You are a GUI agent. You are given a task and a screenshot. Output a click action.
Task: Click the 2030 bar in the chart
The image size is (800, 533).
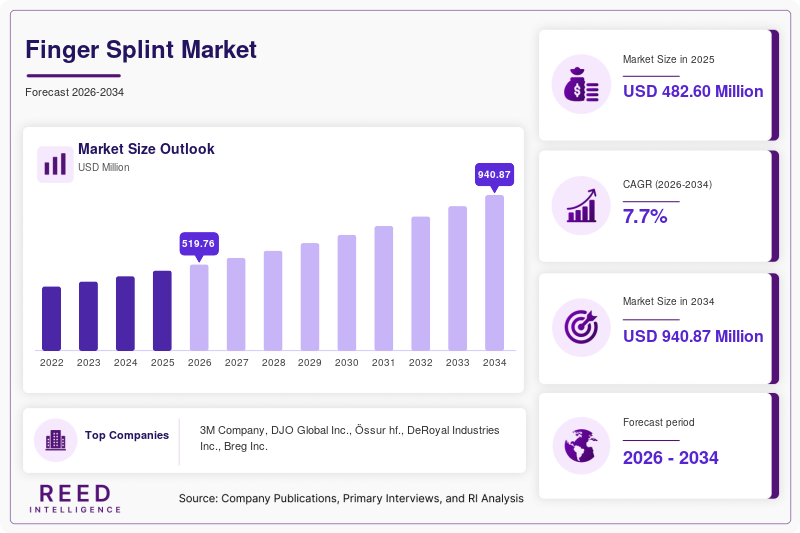coord(347,293)
